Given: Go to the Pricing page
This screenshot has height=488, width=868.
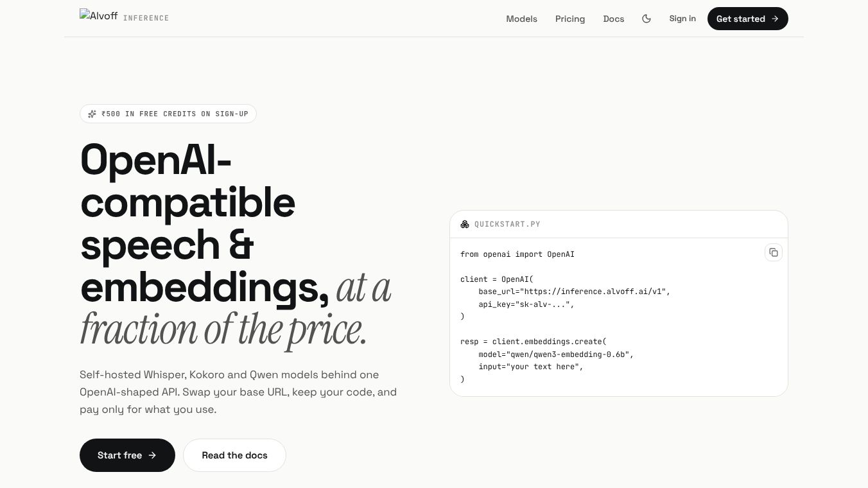Looking at the screenshot, I should (x=570, y=19).
